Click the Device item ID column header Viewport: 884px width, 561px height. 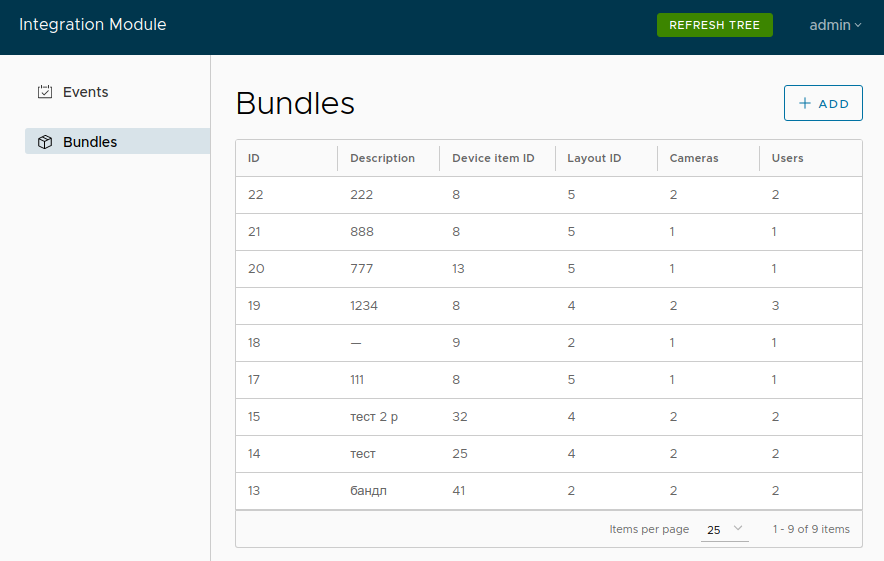point(493,158)
